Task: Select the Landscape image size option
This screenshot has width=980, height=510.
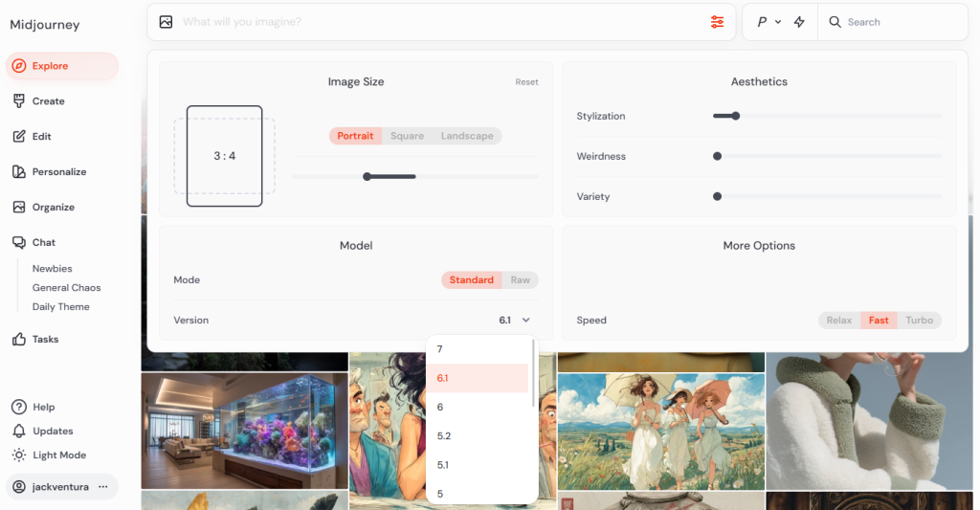Action: [467, 136]
